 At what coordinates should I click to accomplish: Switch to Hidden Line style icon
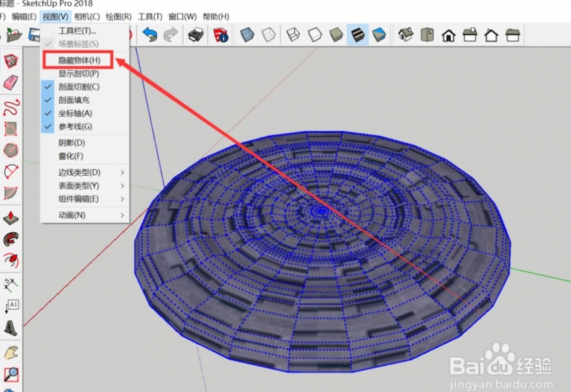coord(315,35)
